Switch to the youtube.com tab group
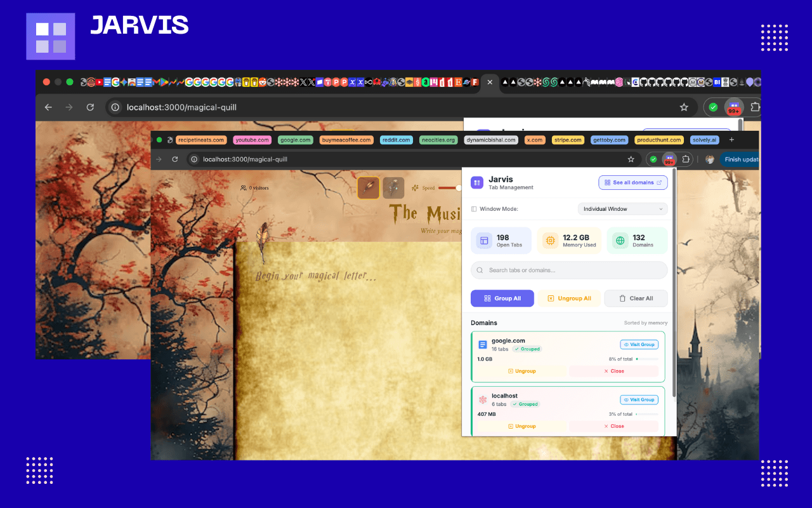Image resolution: width=812 pixels, height=508 pixels. pyautogui.click(x=252, y=140)
